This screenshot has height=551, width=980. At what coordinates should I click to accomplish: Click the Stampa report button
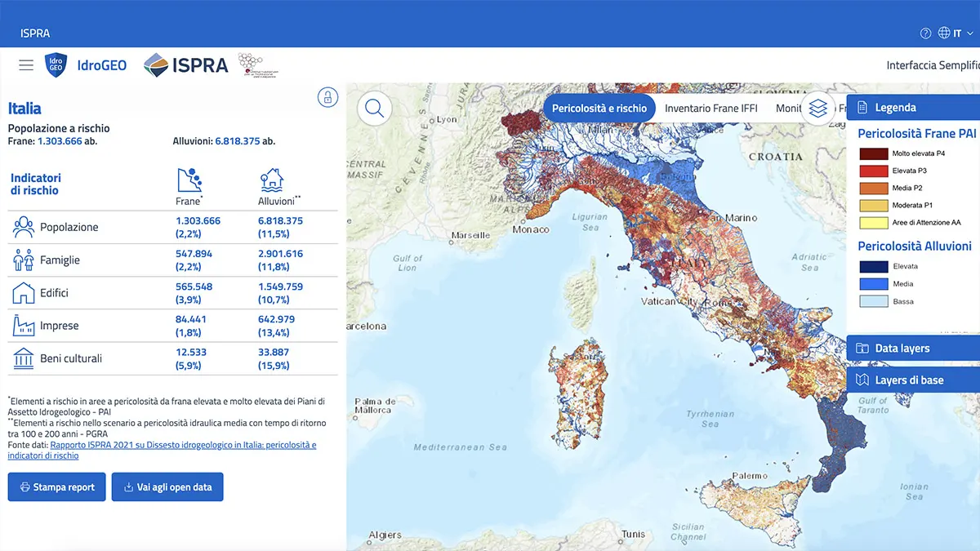pyautogui.click(x=56, y=487)
